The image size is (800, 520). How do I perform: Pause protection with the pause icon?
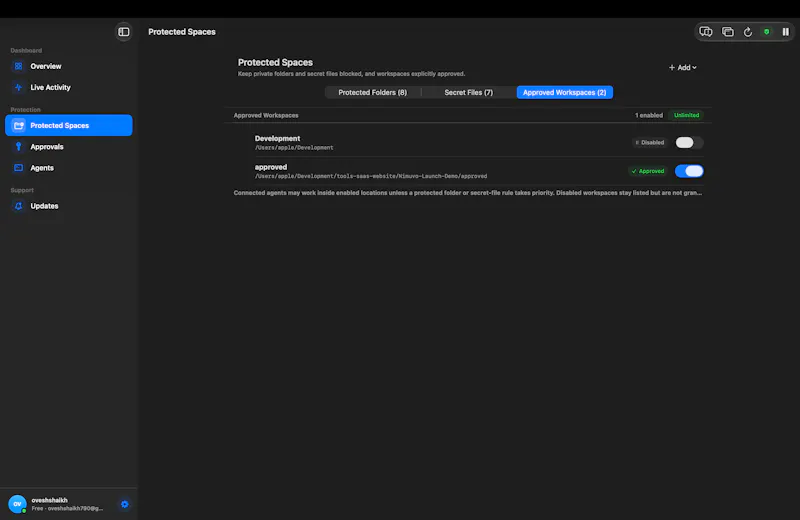coord(786,32)
